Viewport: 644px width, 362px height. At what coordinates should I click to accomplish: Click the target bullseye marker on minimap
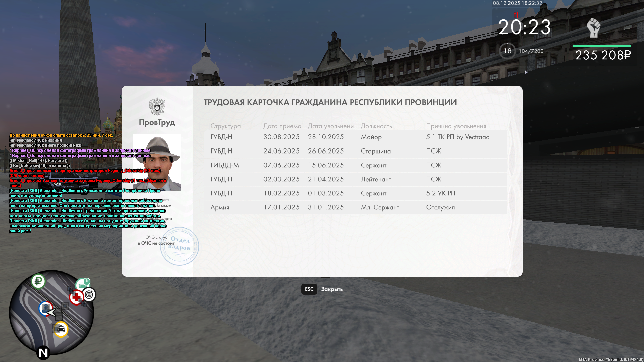pos(89,295)
